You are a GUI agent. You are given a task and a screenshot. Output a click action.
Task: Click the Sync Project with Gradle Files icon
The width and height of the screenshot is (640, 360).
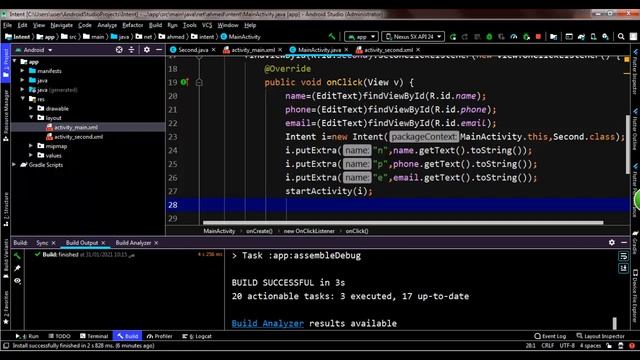point(581,37)
